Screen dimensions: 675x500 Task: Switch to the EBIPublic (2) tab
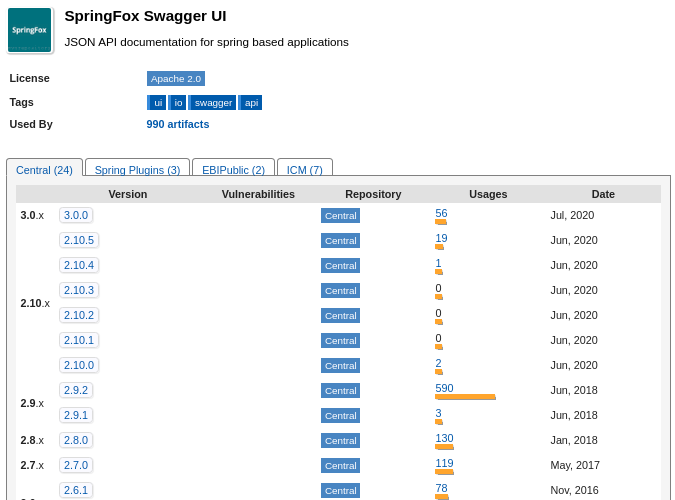pyautogui.click(x=233, y=170)
